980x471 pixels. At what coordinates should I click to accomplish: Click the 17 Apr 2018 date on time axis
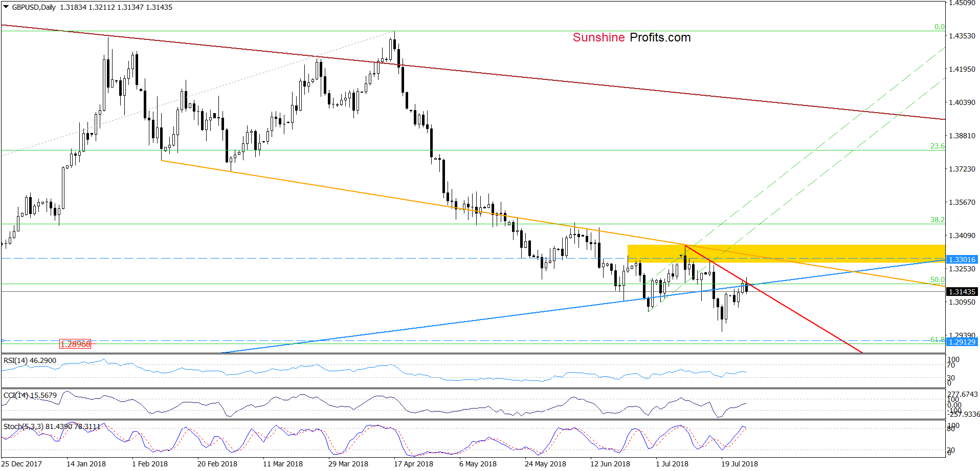coord(413,464)
